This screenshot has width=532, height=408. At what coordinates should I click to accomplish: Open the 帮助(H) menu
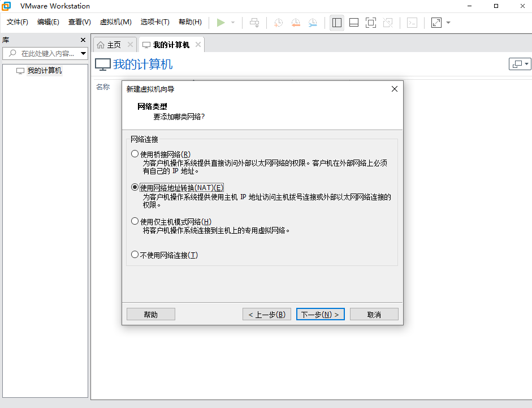pyautogui.click(x=190, y=22)
